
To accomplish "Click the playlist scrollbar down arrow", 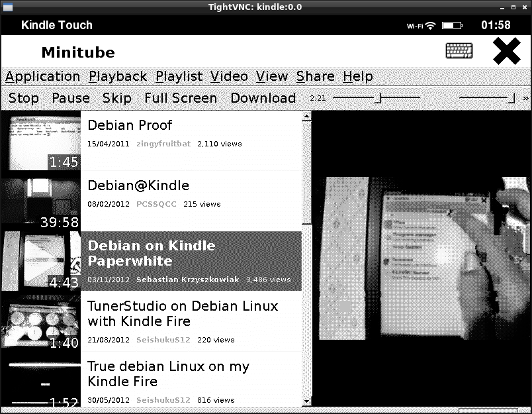I will pos(306,401).
